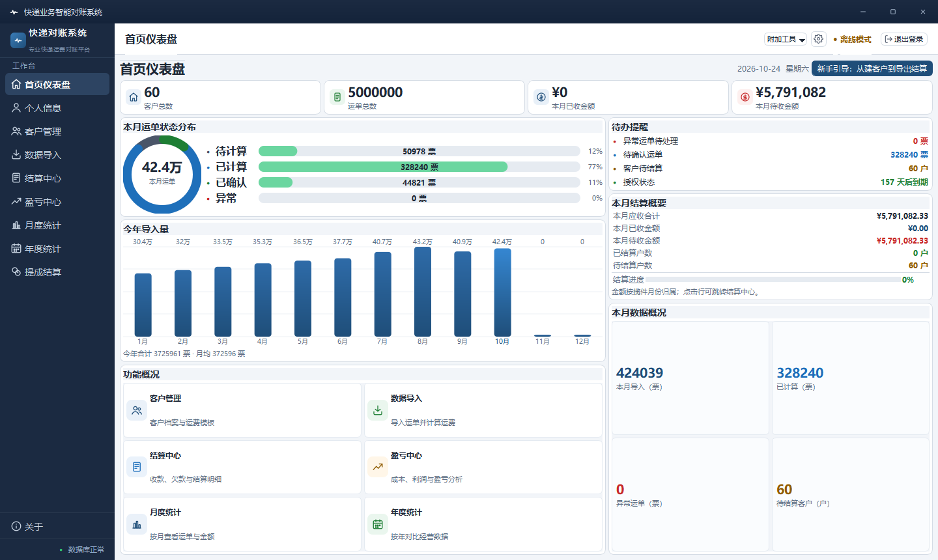The image size is (938, 560).
Task: Click the 盈亏中心 card trend icon
Action: [378, 467]
